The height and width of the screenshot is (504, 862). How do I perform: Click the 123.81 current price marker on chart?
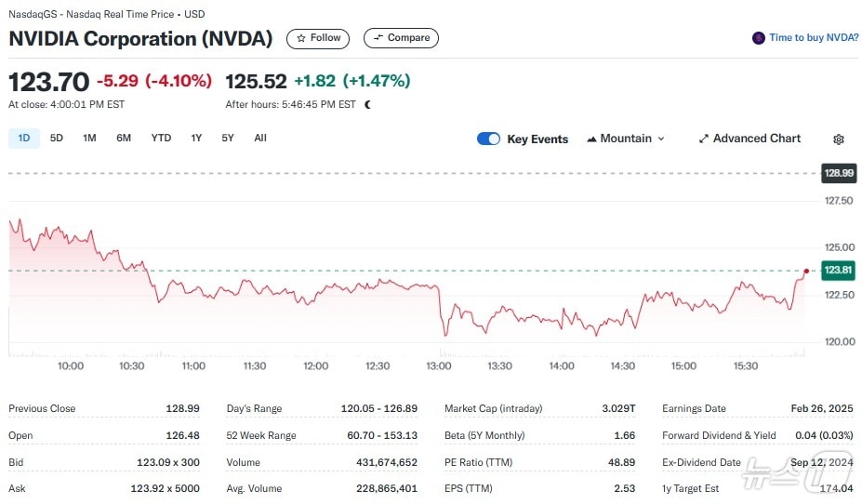[838, 271]
